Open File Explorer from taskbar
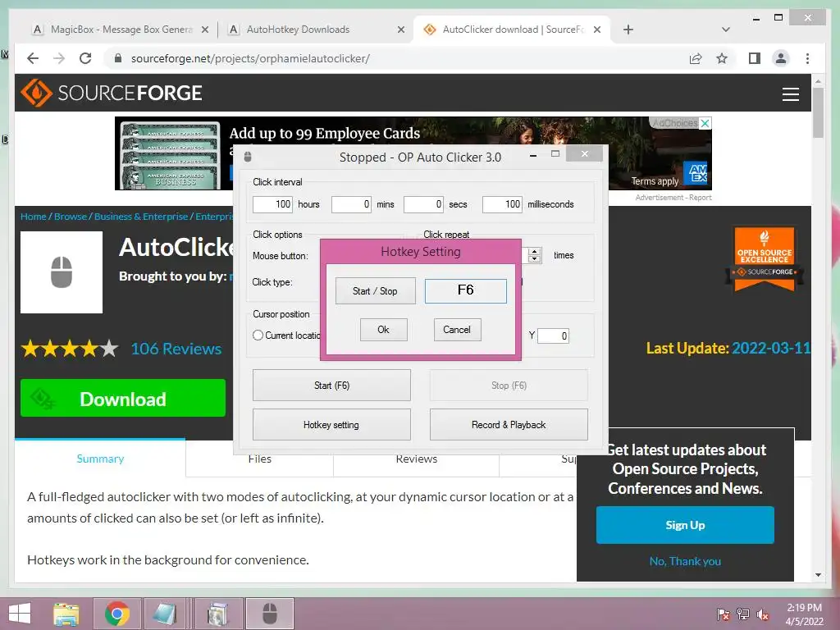840x630 pixels. (66, 614)
